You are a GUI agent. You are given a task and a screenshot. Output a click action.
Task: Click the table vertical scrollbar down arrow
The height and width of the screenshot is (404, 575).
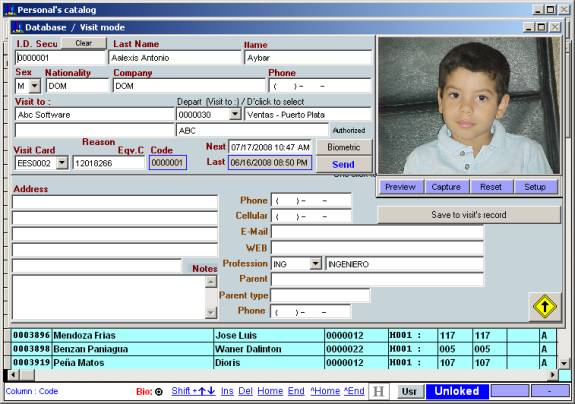click(x=564, y=363)
